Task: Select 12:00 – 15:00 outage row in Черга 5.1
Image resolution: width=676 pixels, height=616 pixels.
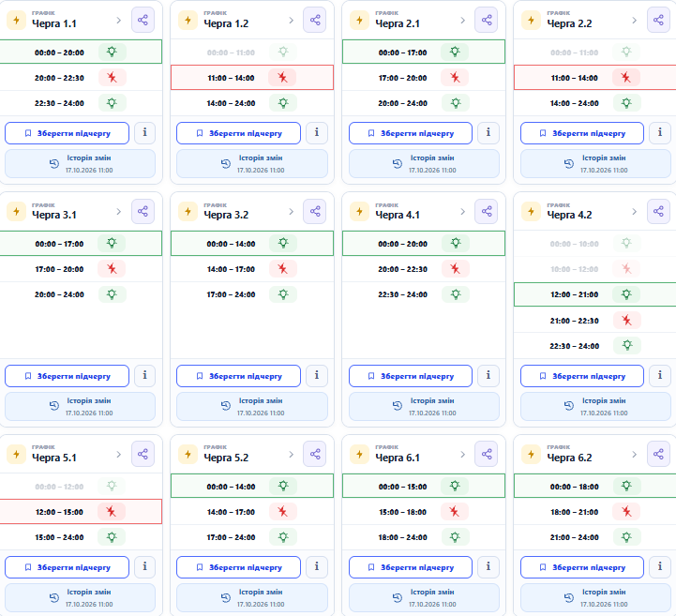Action: (x=81, y=512)
